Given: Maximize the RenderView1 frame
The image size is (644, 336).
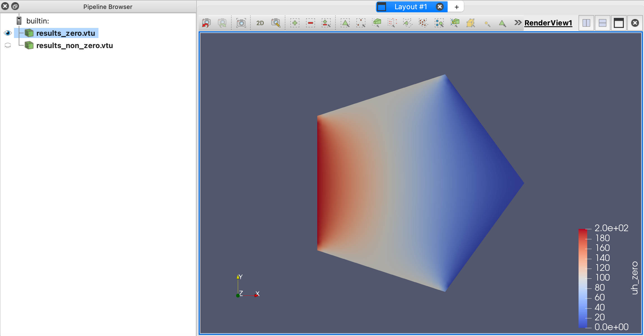Looking at the screenshot, I should pyautogui.click(x=619, y=23).
